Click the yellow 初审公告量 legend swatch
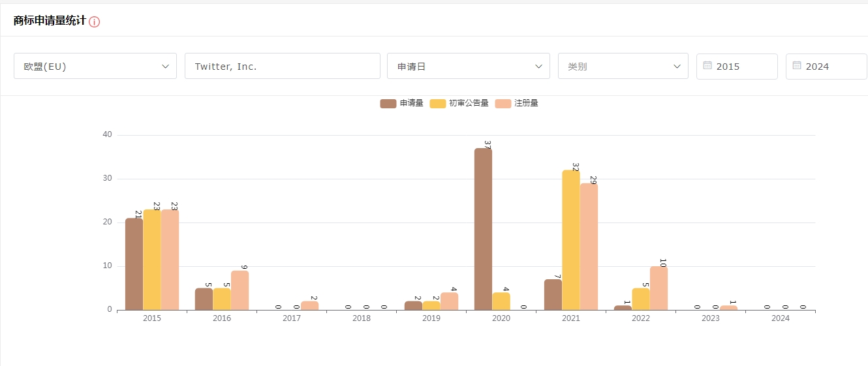Viewport: 868px width, 366px height. click(x=437, y=103)
